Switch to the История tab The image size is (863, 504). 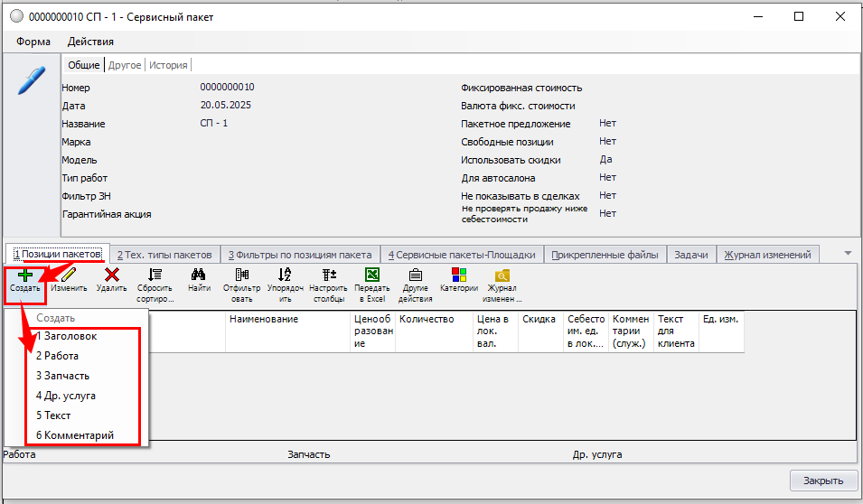click(168, 65)
